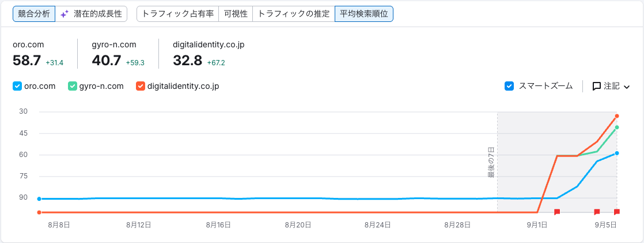Switch to 潜在的成長性 tab
This screenshot has width=644, height=243.
[91, 14]
